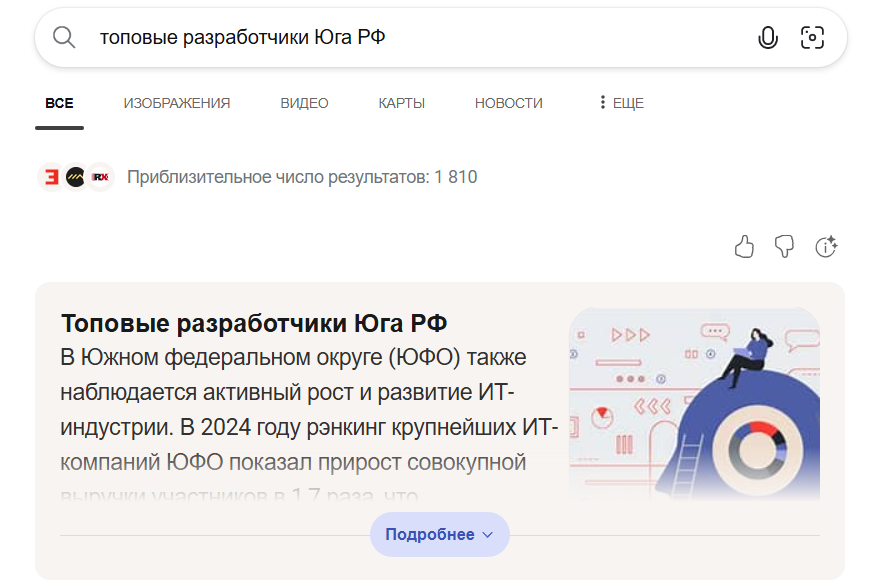Switch to the ВСЕ tab
892x587 pixels.
(59, 103)
